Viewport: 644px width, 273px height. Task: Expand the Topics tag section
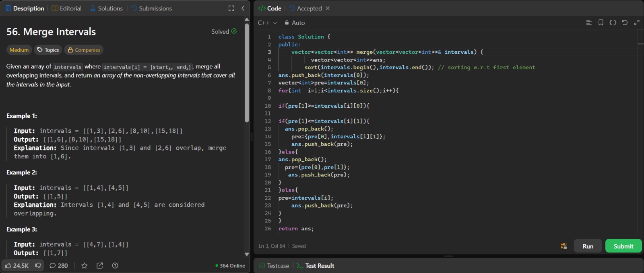pyautogui.click(x=48, y=50)
